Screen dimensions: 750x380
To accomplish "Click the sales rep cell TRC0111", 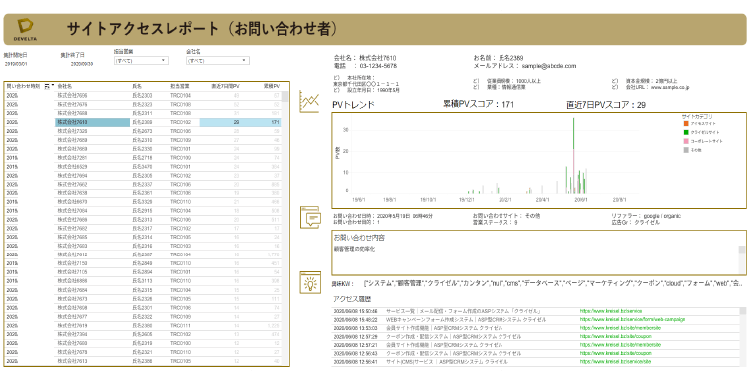I will [180, 325].
